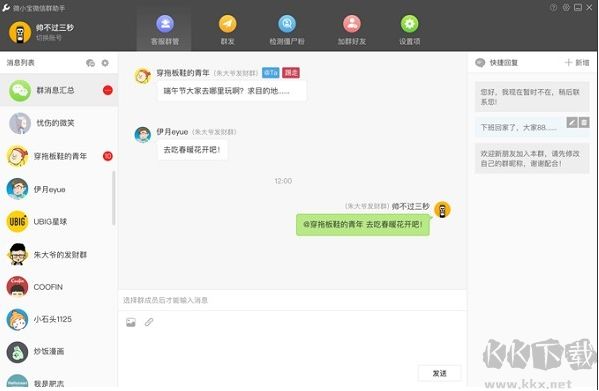Click the help question-mark icon in title bar
Image resolution: width=599 pixels, height=391 pixels.
553,7
